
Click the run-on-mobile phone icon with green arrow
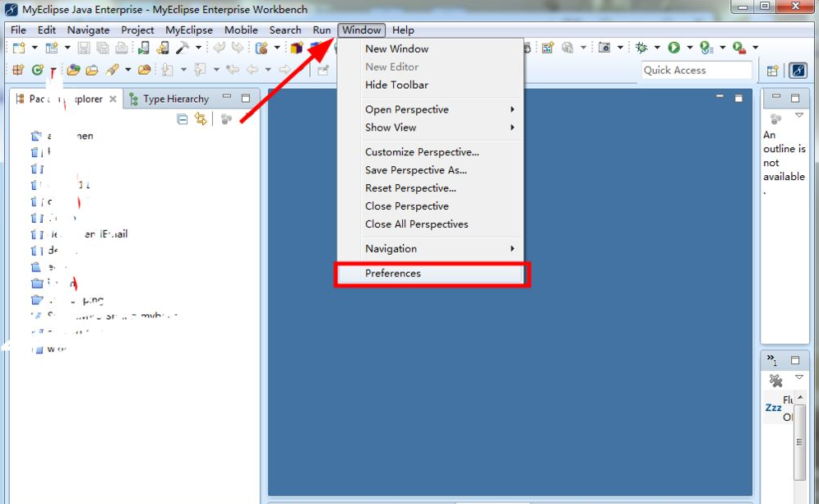click(x=144, y=48)
